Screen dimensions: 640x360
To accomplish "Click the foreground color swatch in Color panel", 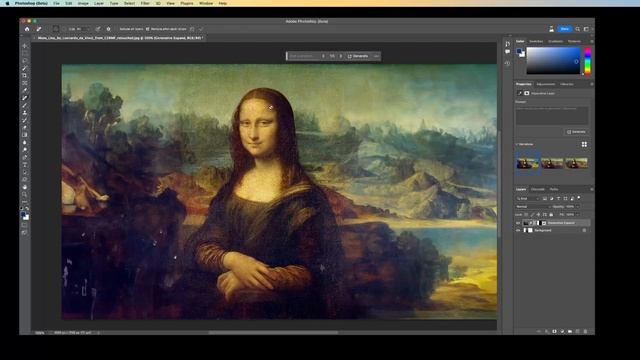I will (x=519, y=51).
